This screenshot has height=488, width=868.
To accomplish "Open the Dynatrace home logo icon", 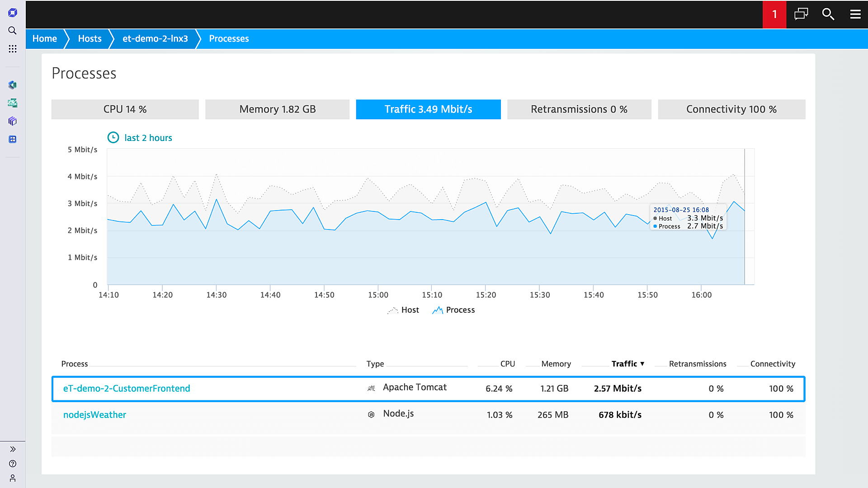I will pos(12,13).
